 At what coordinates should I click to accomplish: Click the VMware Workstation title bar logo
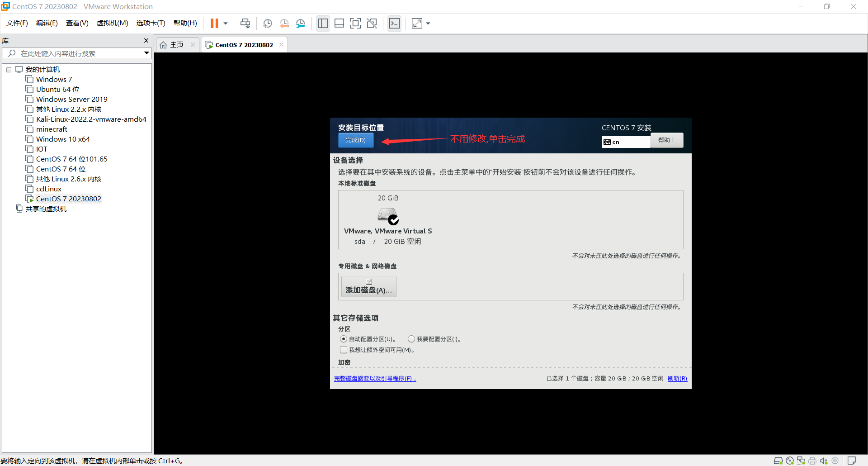5,6
